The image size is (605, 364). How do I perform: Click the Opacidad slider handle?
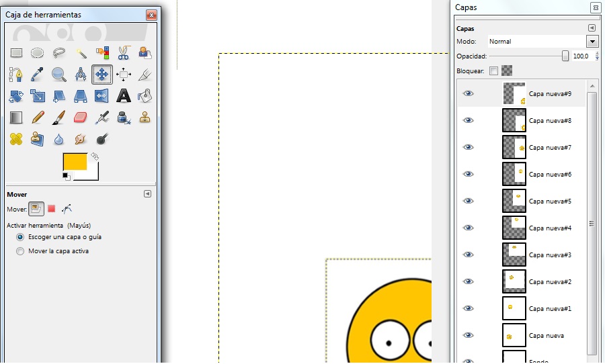pos(565,56)
